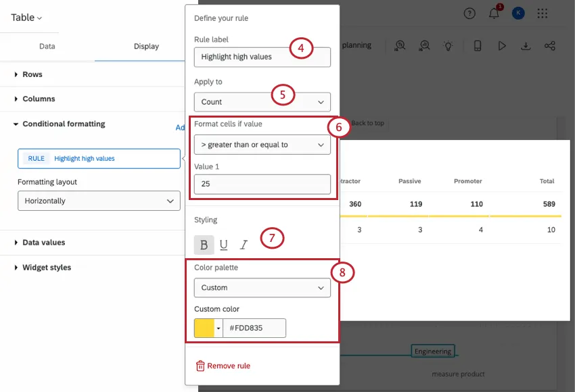The height and width of the screenshot is (392, 575).
Task: Click the Value 1 input showing 25
Action: coord(262,182)
